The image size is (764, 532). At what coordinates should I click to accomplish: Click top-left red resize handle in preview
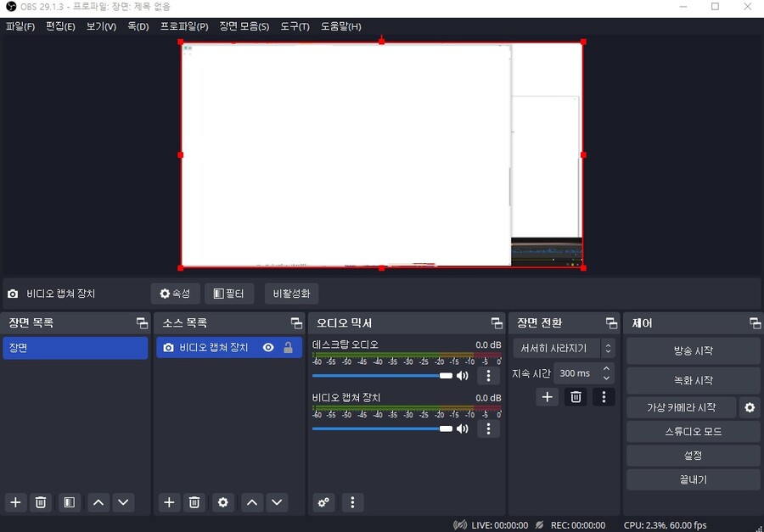(181, 42)
